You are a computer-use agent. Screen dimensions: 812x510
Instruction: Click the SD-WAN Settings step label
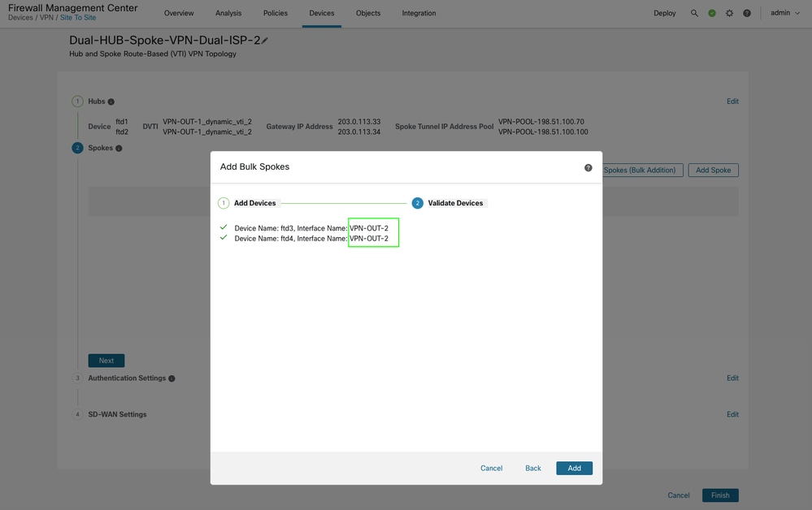pos(117,414)
